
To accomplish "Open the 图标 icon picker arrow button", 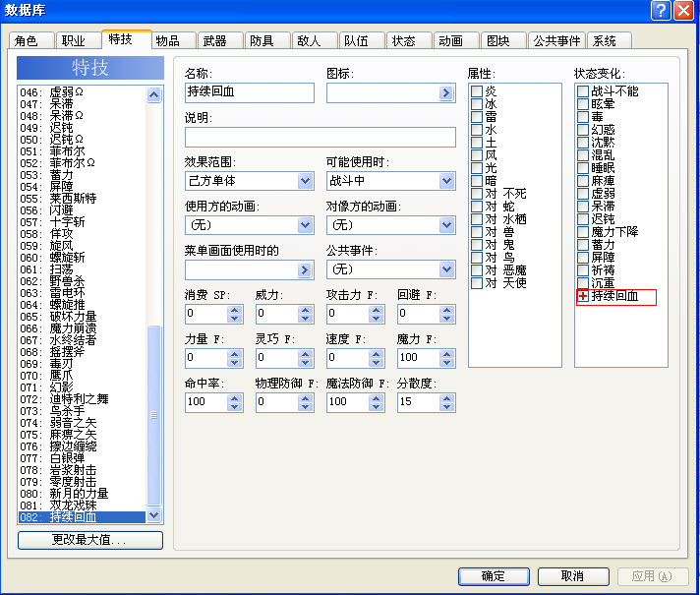I will 445,92.
